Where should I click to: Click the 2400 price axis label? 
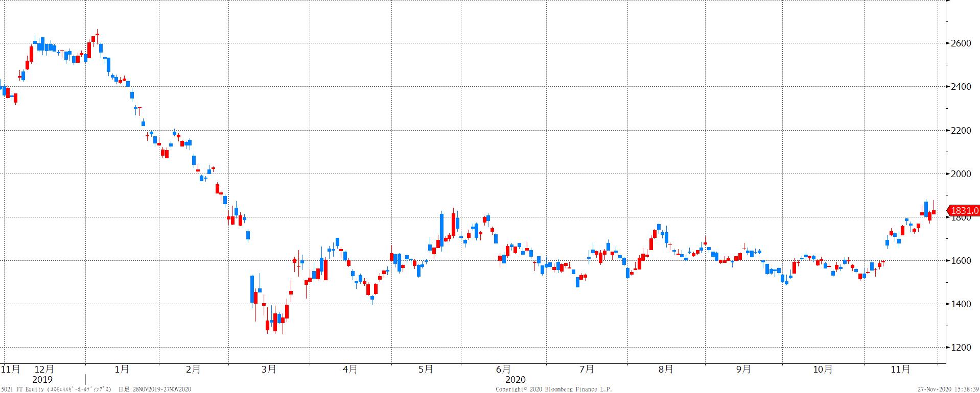tap(961, 87)
